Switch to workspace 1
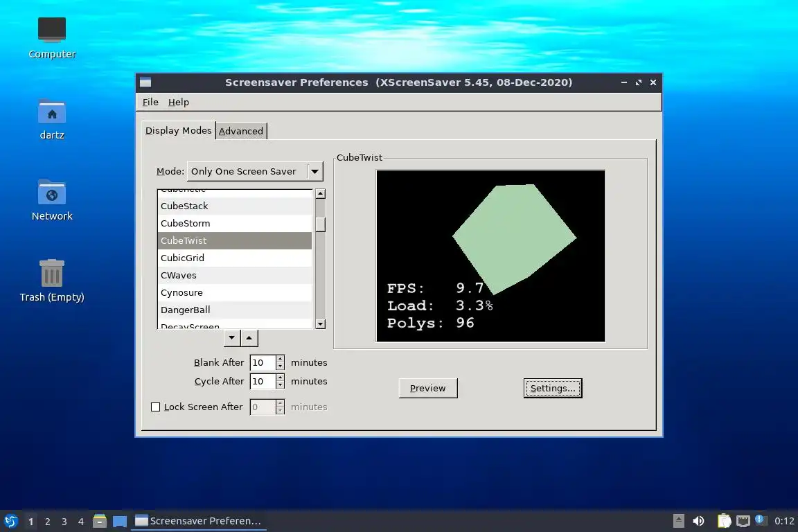 [31, 522]
